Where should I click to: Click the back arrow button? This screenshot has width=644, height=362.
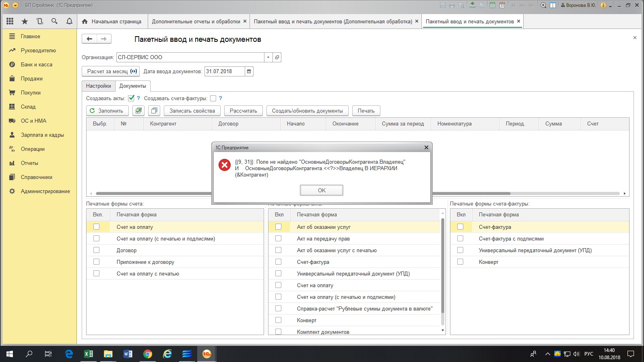coord(89,39)
